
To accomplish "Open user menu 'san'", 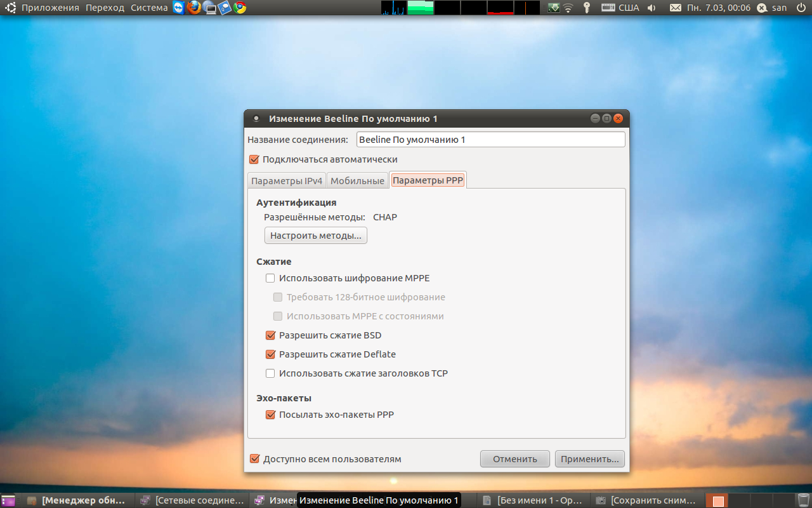I will click(x=779, y=8).
